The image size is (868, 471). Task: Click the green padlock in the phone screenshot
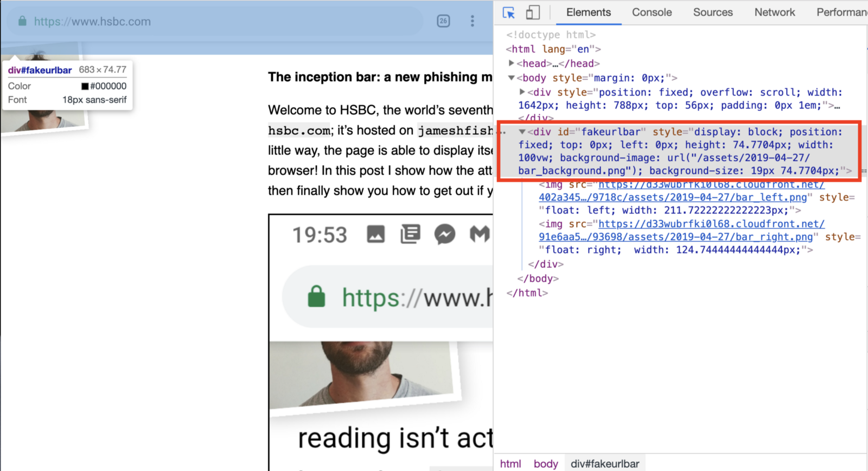[x=316, y=297]
